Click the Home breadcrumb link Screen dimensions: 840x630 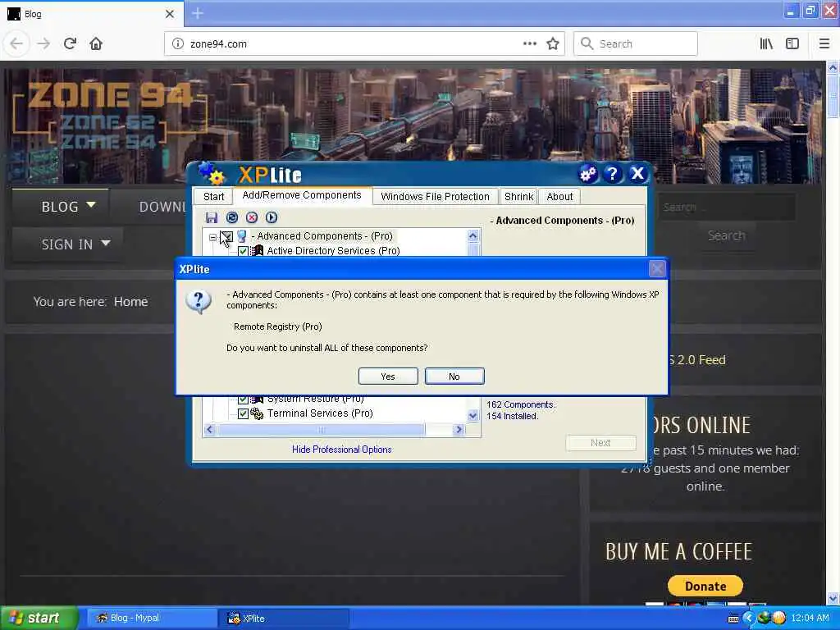(x=130, y=302)
